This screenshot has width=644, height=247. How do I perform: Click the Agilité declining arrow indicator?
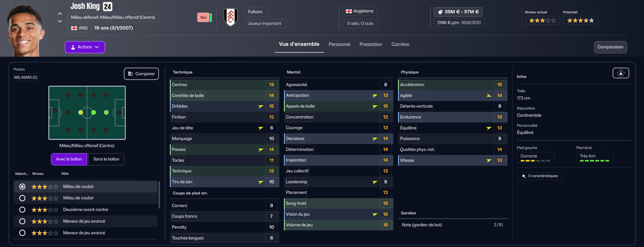[489, 95]
